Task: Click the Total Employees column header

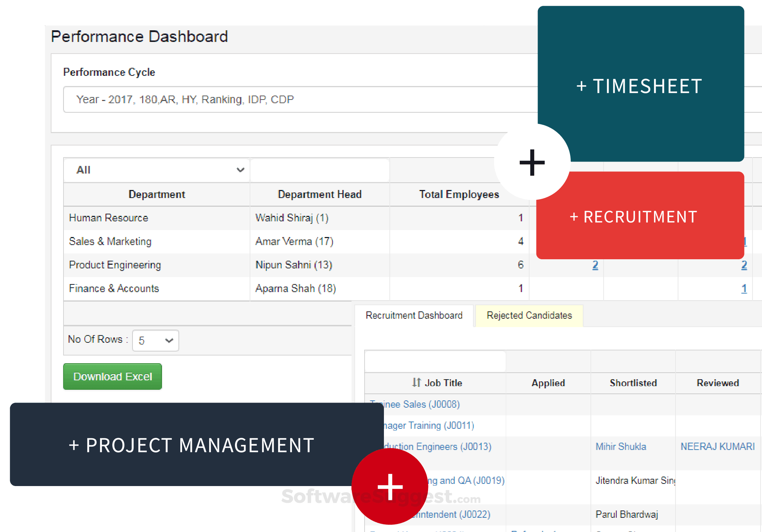Action: 459,194
